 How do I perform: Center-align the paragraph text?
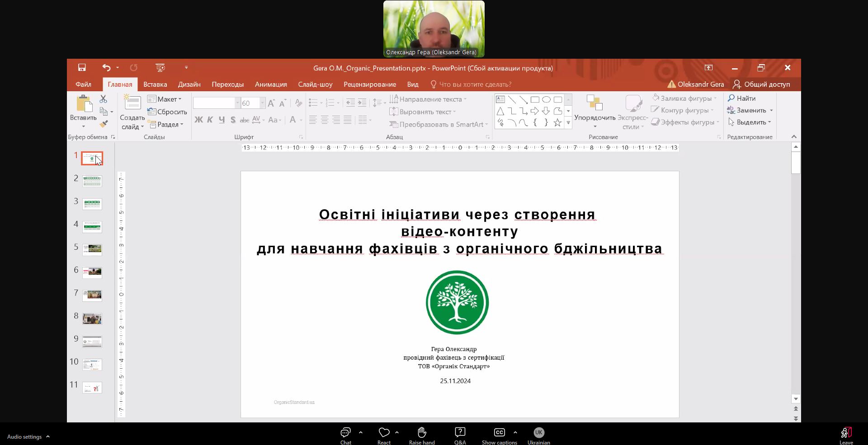[x=325, y=120]
